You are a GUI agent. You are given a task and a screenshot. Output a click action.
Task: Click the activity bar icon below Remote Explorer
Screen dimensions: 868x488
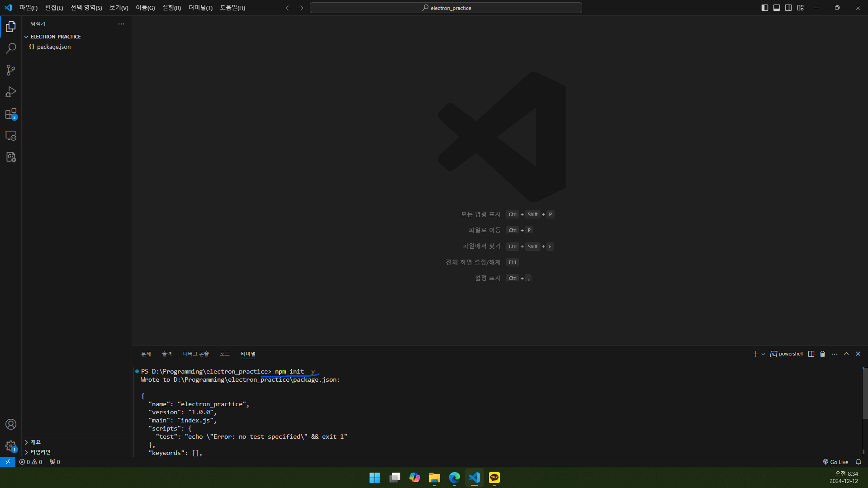pos(11,157)
